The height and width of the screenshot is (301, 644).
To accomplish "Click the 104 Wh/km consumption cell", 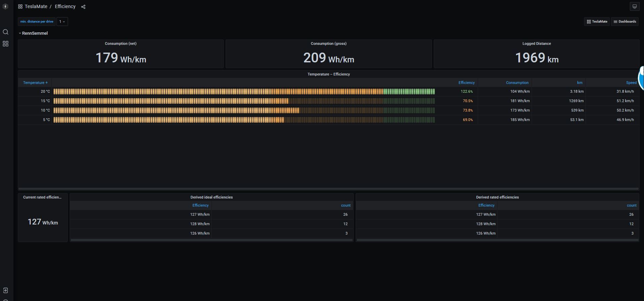I will point(520,91).
